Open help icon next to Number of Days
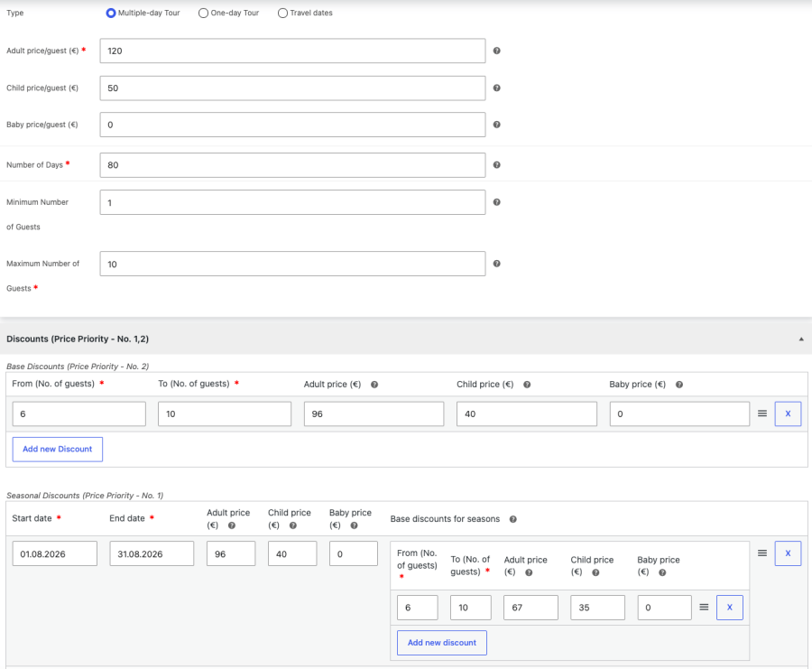This screenshot has height=669, width=812. pyautogui.click(x=496, y=165)
